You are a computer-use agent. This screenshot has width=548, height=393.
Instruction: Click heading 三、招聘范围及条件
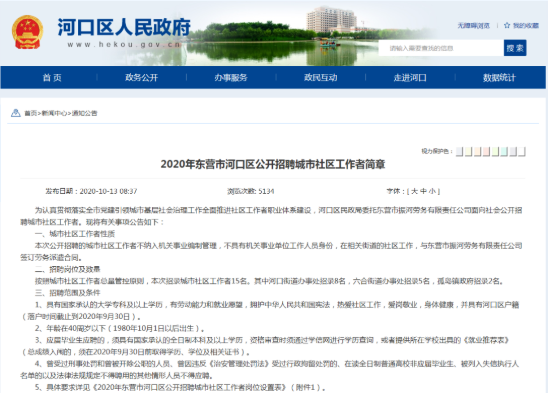pyautogui.click(x=67, y=293)
